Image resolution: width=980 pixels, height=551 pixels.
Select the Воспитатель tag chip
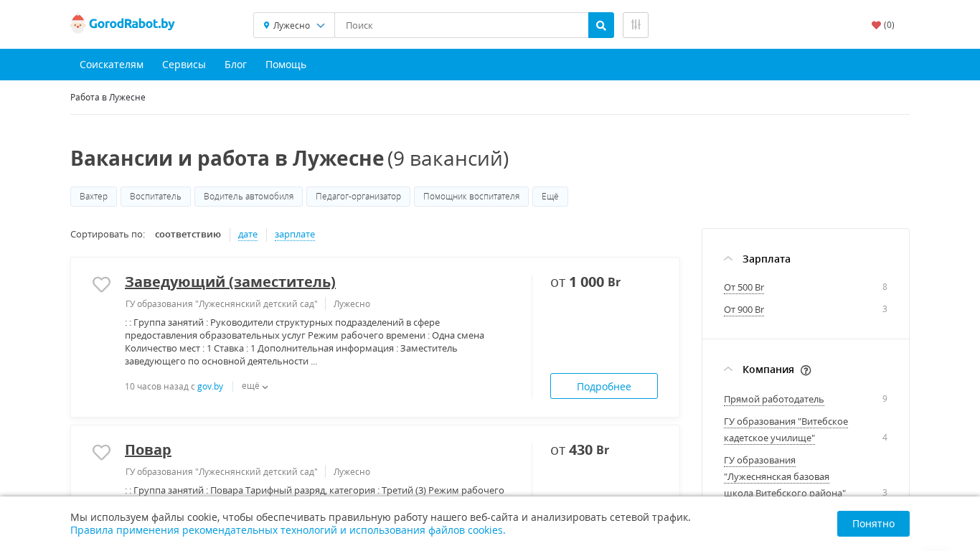click(156, 197)
